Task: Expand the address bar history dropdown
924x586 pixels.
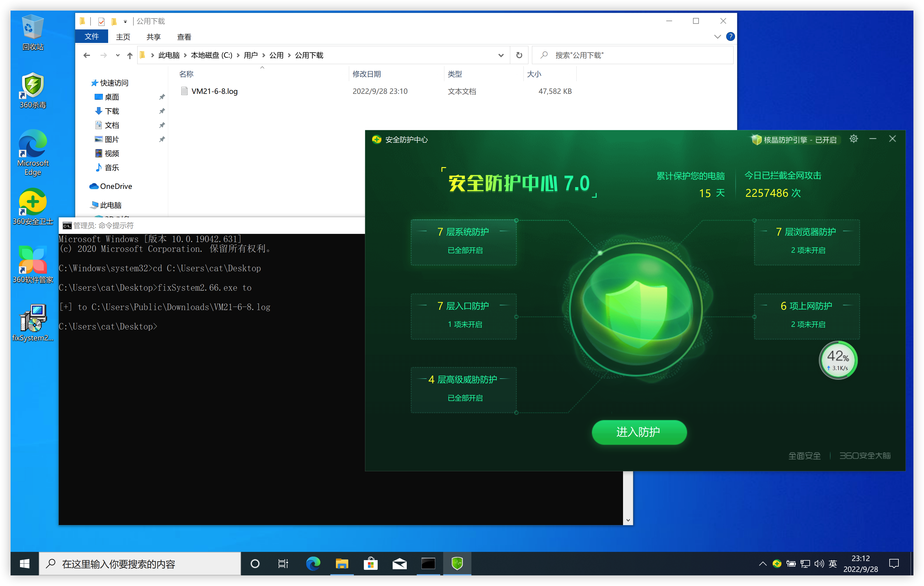Action: pos(501,55)
